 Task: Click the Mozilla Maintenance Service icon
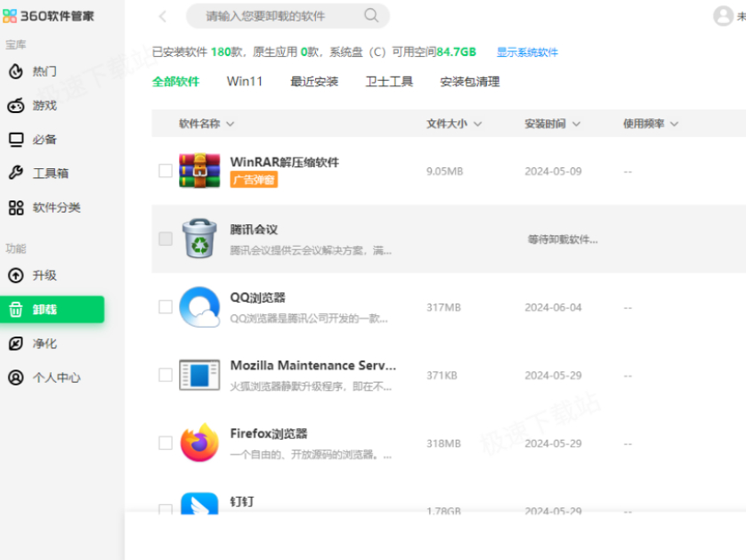click(199, 375)
